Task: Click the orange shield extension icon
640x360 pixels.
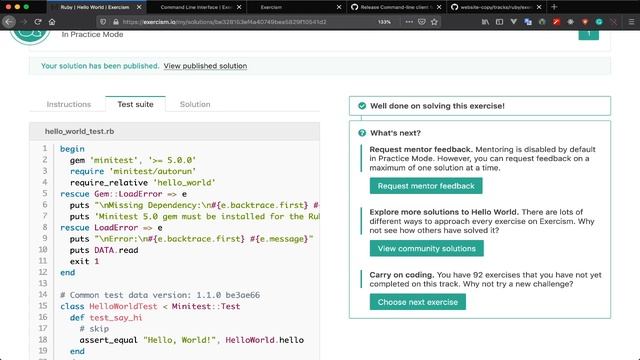Action: click(585, 22)
